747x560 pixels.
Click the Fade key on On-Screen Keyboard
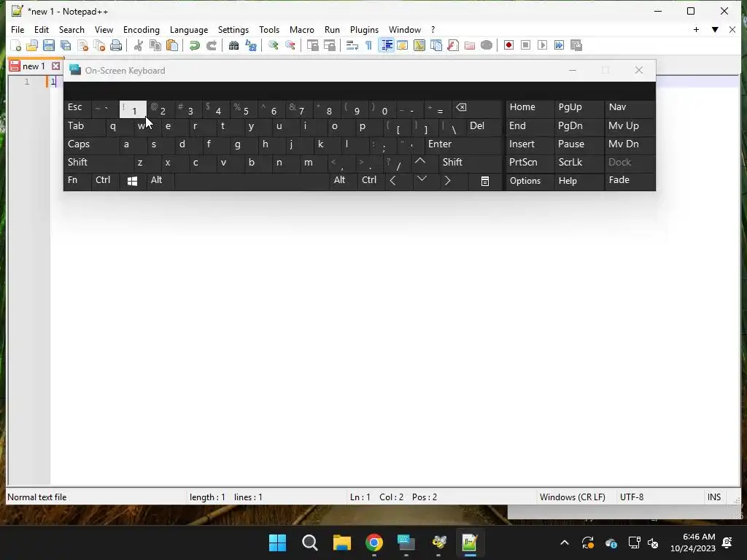pos(630,181)
